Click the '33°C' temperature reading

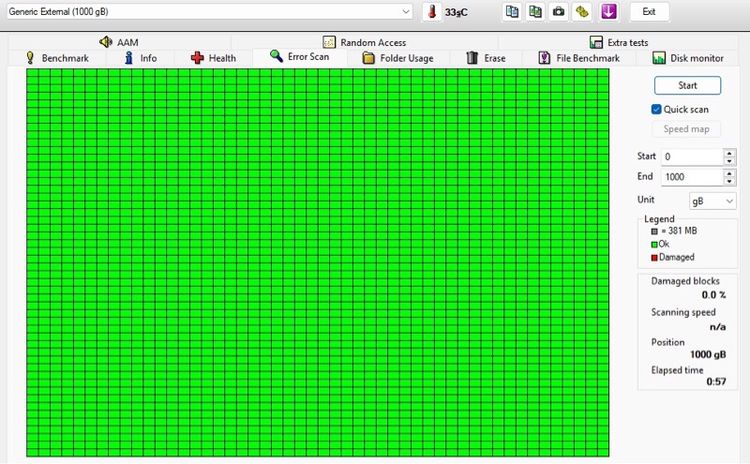[x=456, y=12]
